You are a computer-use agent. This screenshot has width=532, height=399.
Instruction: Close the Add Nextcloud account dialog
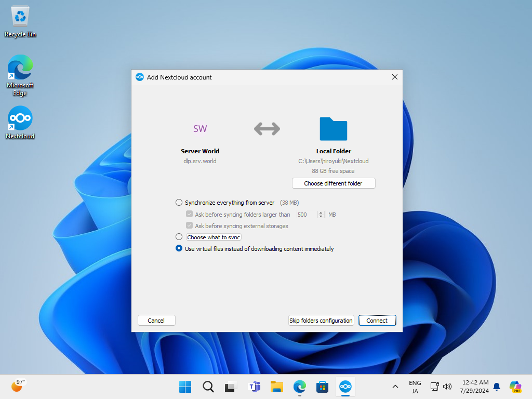coord(395,77)
